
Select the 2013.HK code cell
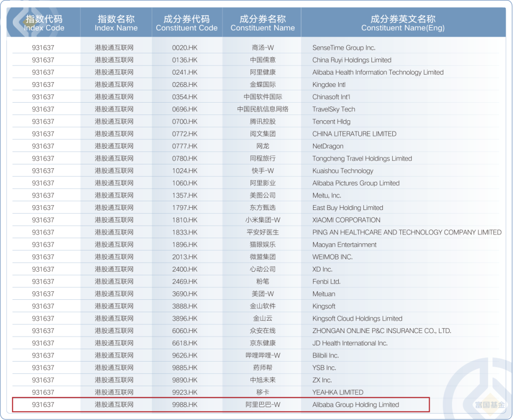[185, 258]
